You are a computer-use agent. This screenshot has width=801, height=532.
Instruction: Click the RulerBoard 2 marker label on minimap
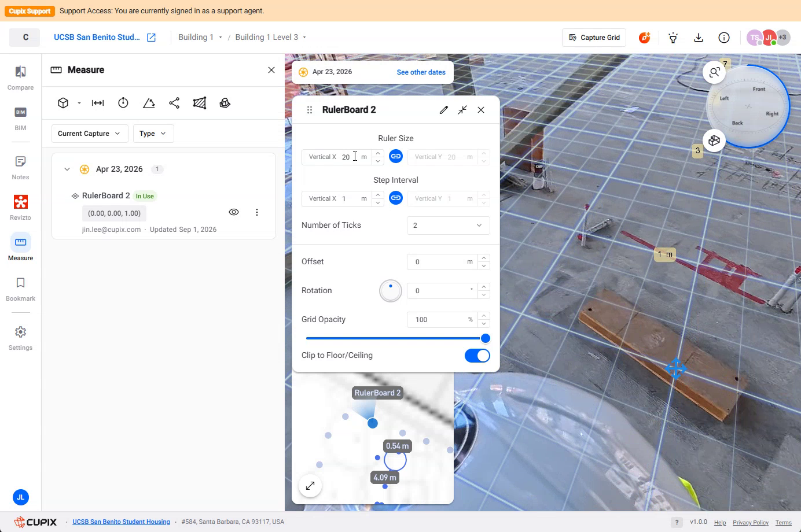[378, 393]
